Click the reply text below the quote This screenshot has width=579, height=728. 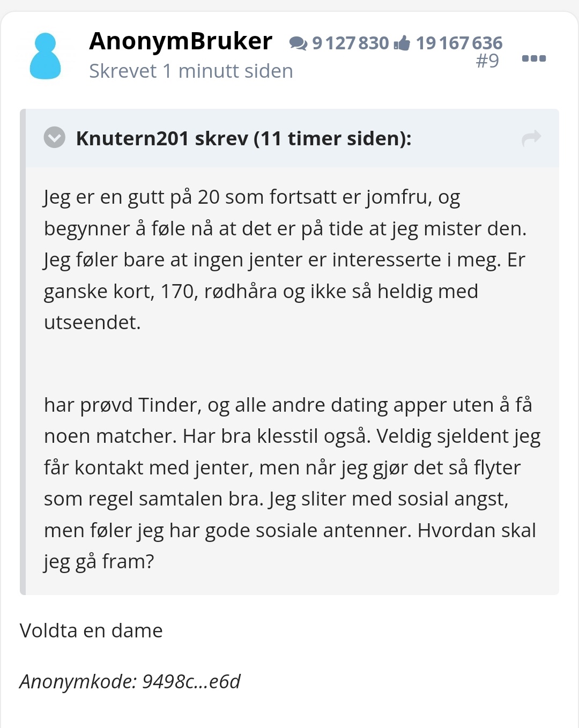click(91, 630)
